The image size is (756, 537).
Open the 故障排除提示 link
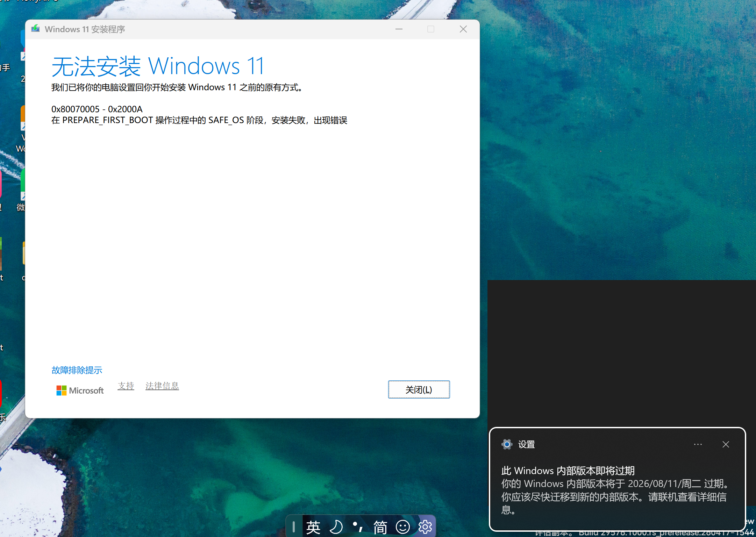(77, 370)
